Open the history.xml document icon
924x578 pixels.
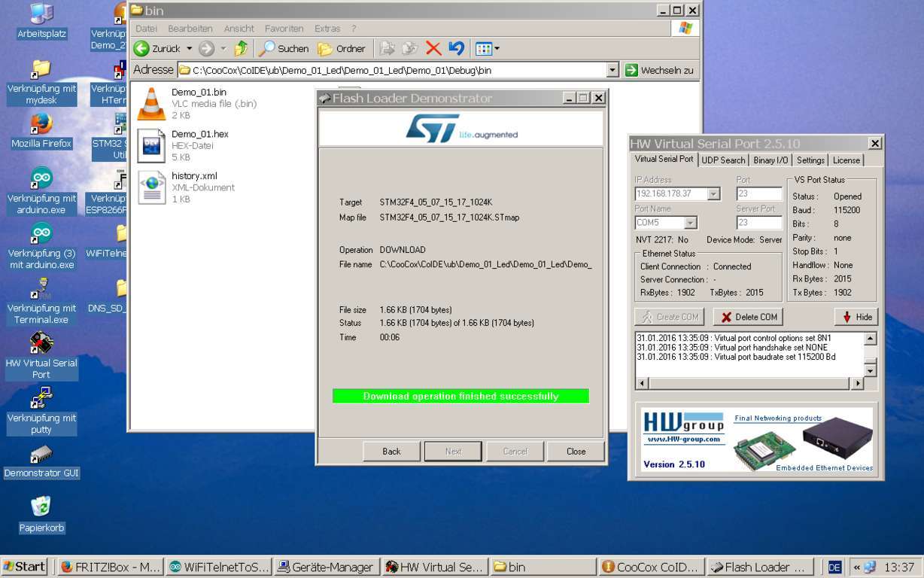(x=151, y=187)
